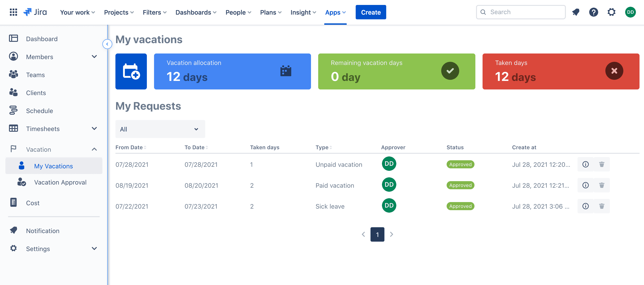644x285 pixels.
Task: Collapse the Vacation section chevron
Action: (x=94, y=149)
